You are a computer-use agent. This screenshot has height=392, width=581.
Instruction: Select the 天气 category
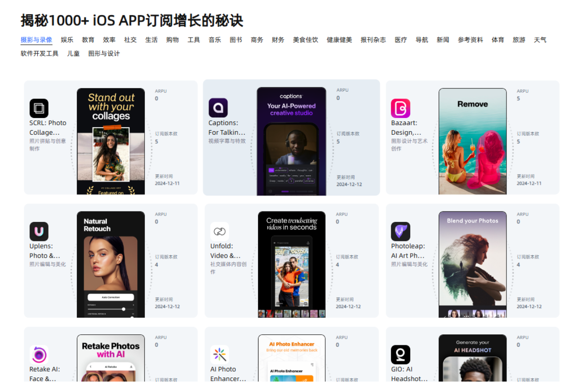point(540,40)
